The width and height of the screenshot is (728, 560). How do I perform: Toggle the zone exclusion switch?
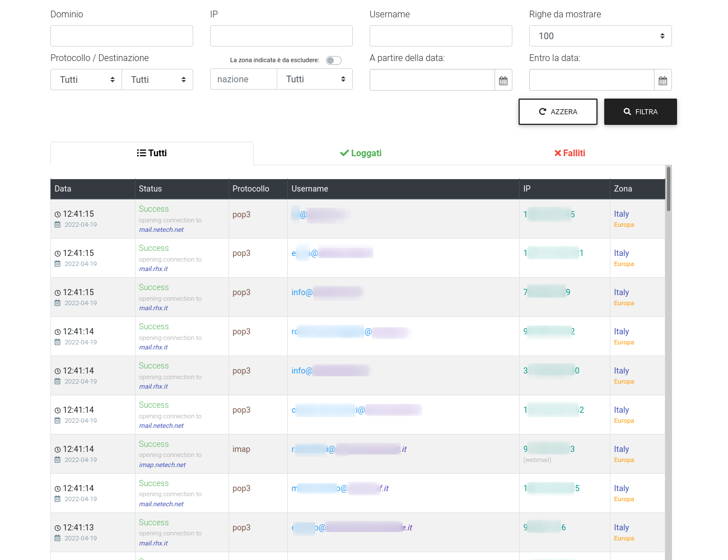point(334,60)
